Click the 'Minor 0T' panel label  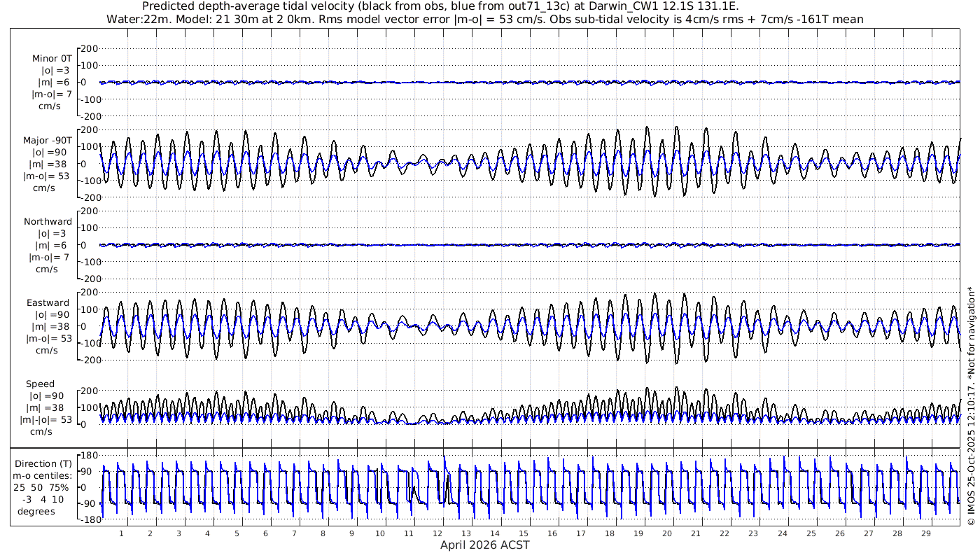click(52, 59)
